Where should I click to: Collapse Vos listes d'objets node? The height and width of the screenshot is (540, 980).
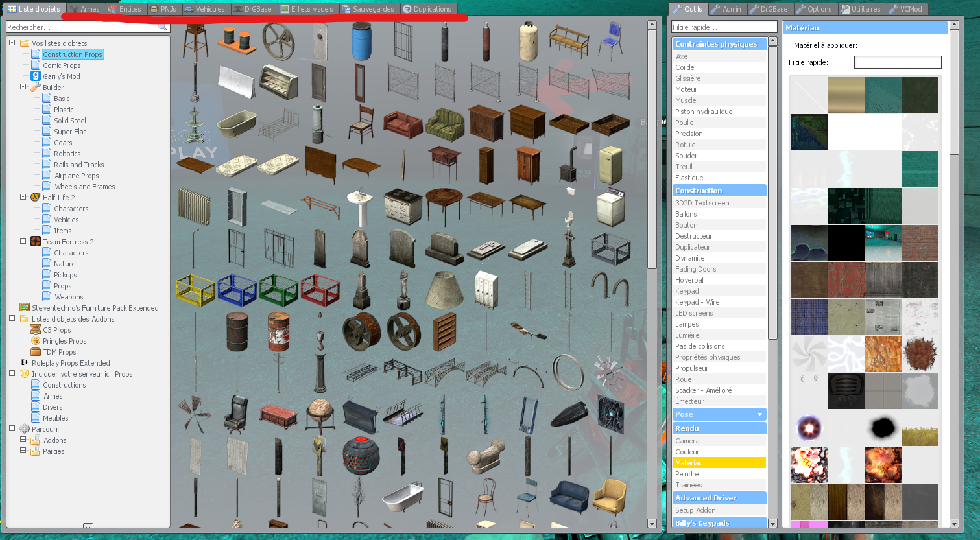12,43
